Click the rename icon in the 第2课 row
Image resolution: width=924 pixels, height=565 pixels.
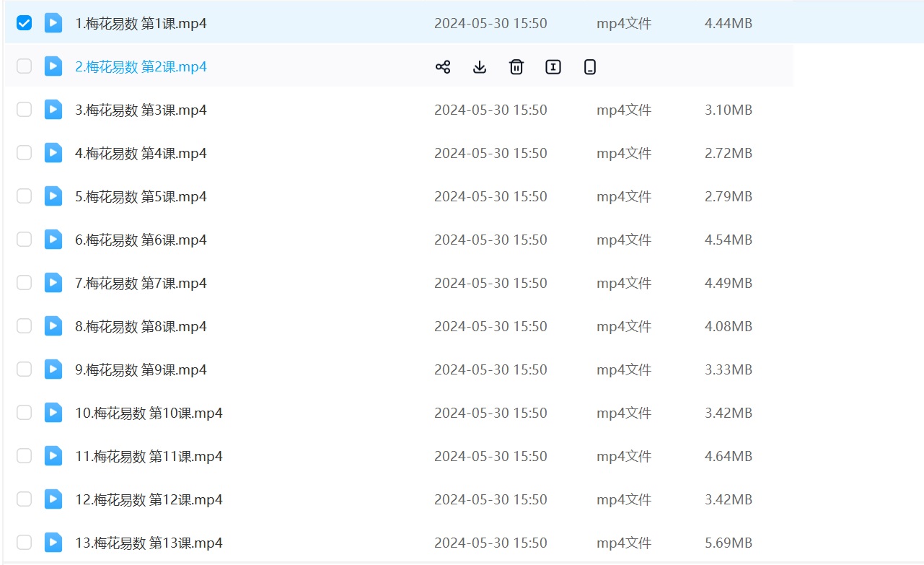click(553, 67)
